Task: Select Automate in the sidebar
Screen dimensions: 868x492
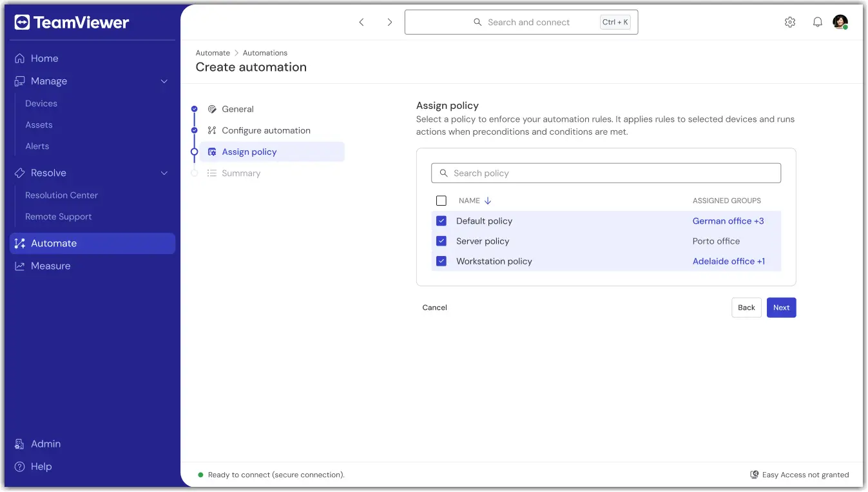Action: 92,243
